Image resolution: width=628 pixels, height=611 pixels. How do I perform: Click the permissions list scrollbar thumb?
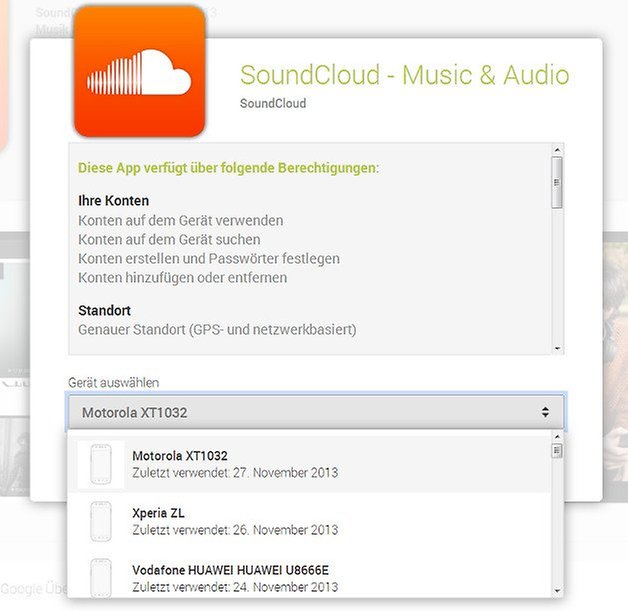coord(557,183)
